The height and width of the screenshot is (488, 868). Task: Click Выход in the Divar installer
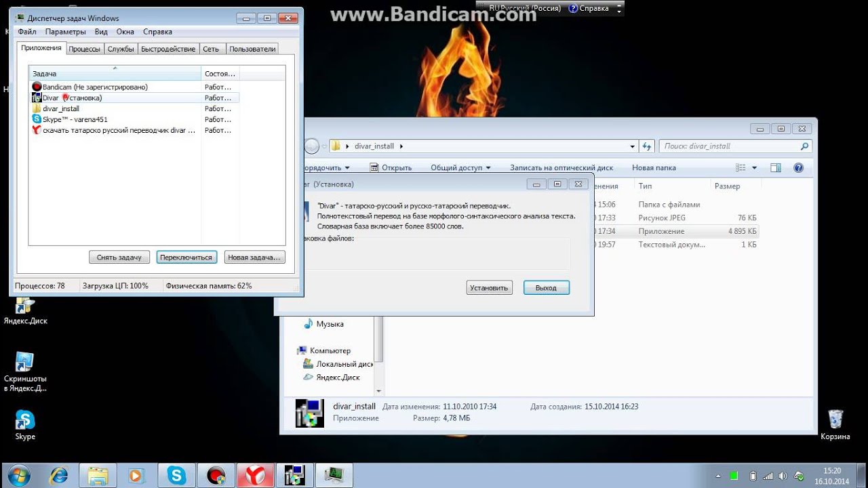547,287
